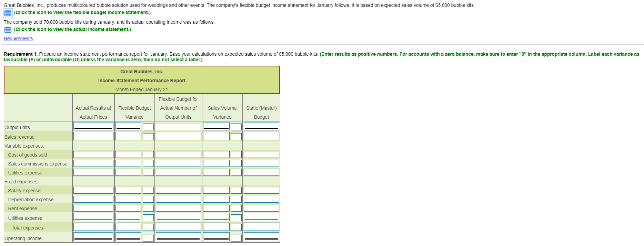The height and width of the screenshot is (246, 644).
Task: Click Salary expense Flexible Budget for Actual field
Action: [x=178, y=190]
